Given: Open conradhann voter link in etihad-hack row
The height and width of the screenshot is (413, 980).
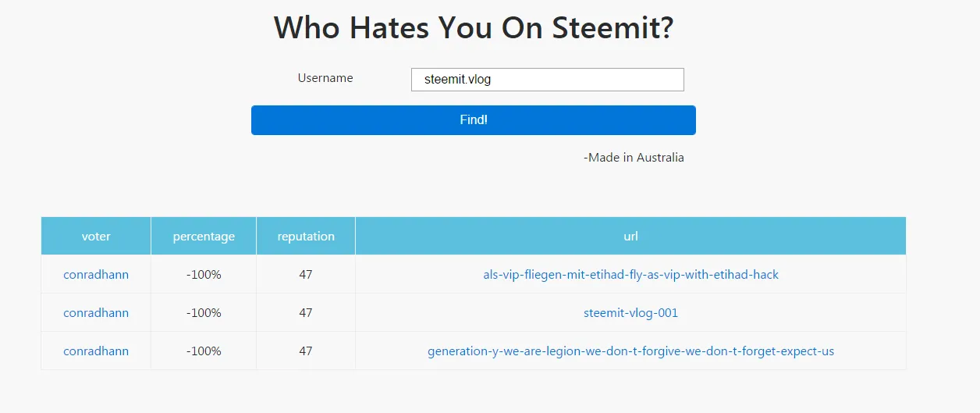Looking at the screenshot, I should point(96,275).
